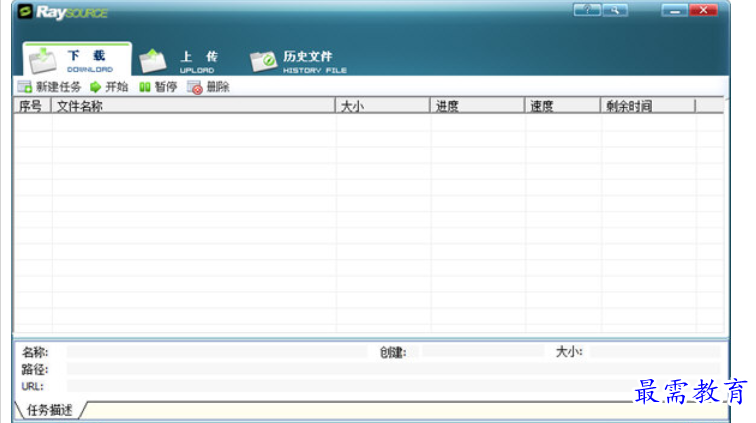
Task: Sort by 大小 (size) column header
Action: click(382, 106)
